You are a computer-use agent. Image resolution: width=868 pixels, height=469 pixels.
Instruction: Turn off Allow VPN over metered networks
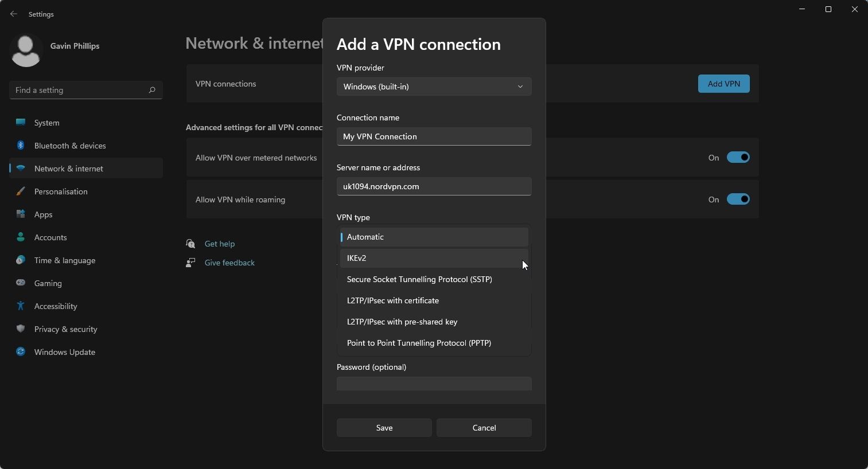click(739, 157)
